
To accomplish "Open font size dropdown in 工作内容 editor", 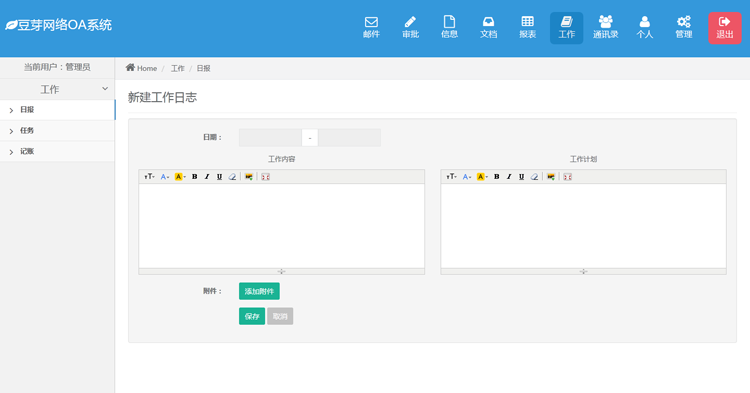I will click(149, 176).
